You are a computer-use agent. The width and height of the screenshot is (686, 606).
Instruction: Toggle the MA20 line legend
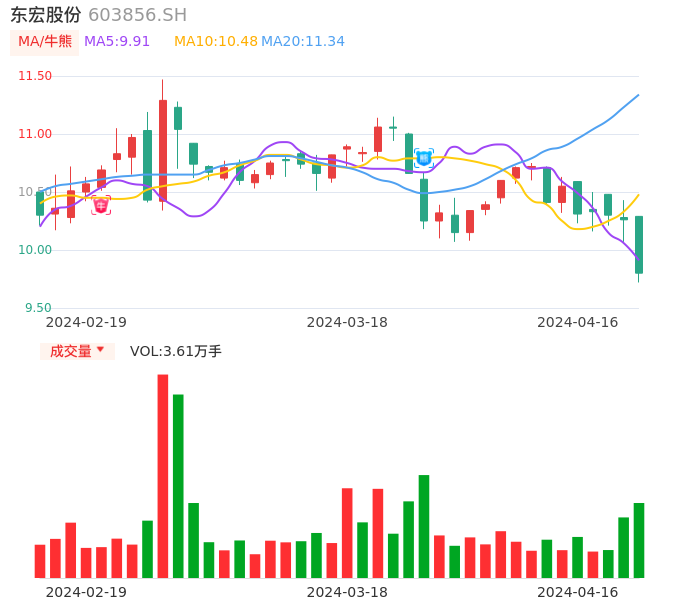303,42
